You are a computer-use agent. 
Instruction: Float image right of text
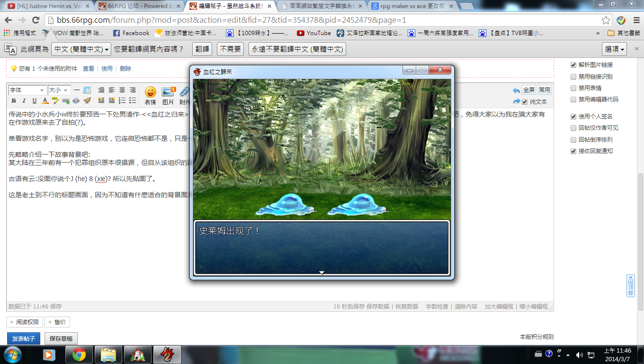point(112,100)
